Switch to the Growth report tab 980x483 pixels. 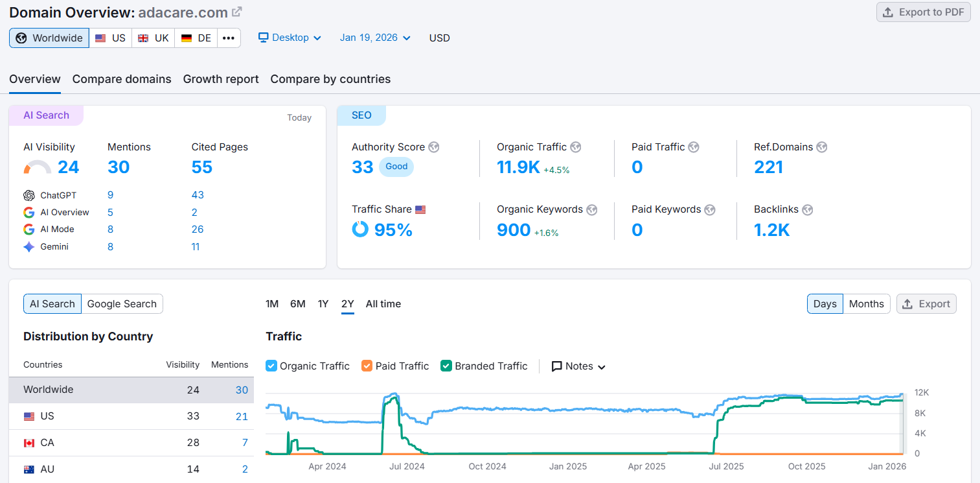(x=221, y=78)
